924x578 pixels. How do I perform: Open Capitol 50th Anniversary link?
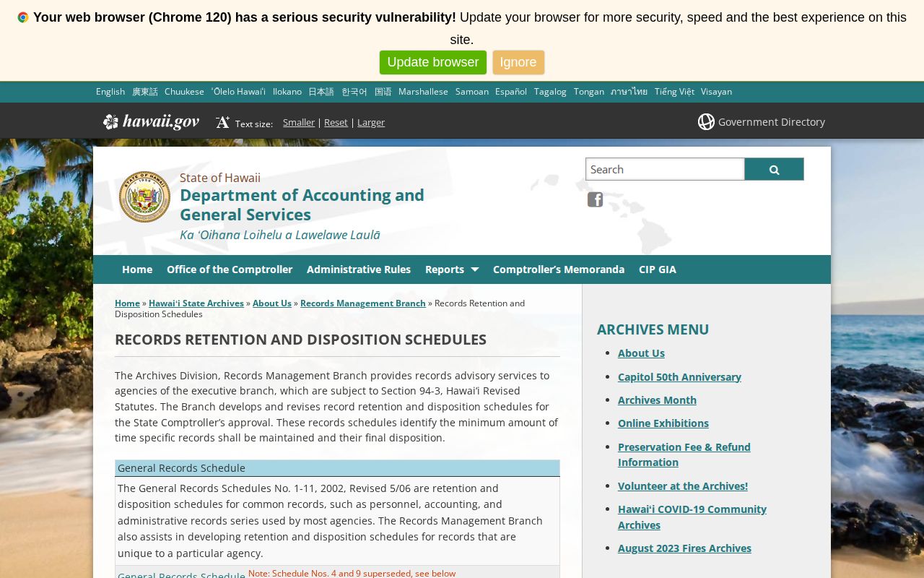click(679, 376)
